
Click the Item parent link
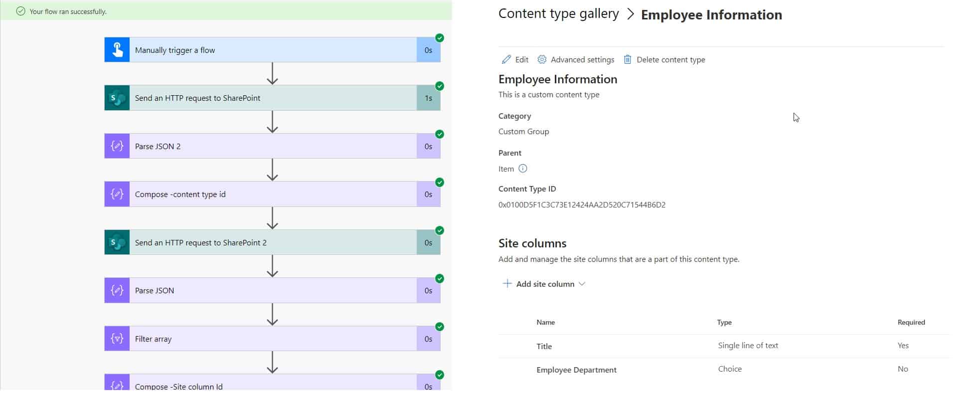point(506,169)
